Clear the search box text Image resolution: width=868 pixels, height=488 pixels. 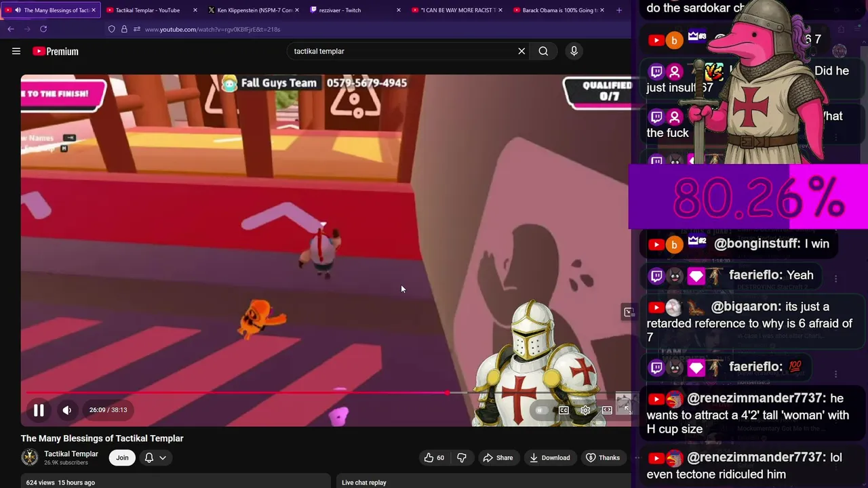(521, 51)
